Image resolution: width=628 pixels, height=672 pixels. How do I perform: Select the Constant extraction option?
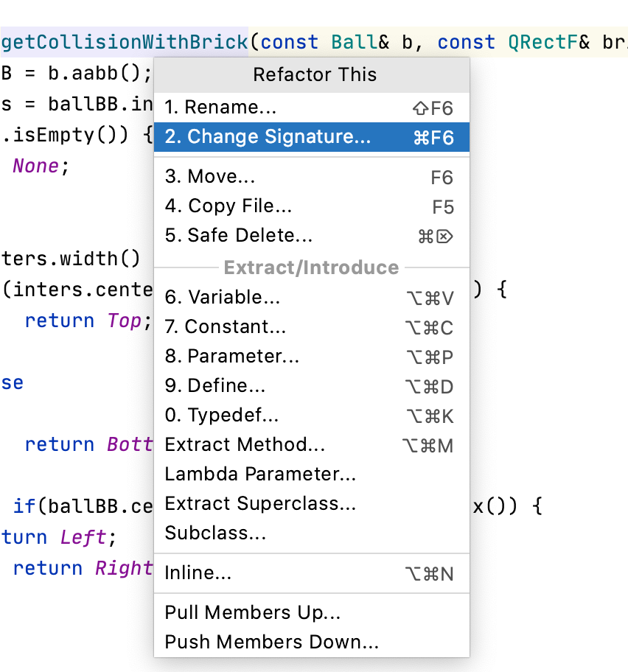pos(226,327)
